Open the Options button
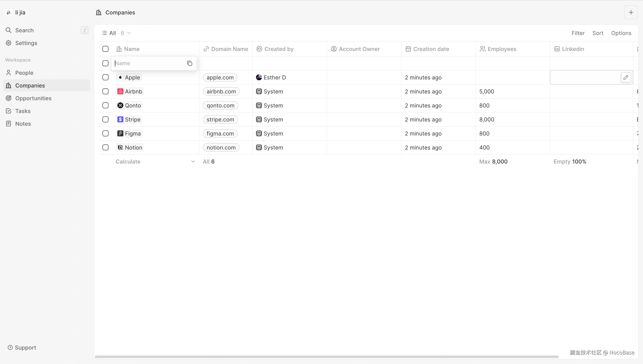Screen dimensions: 643x364 pyautogui.click(x=621, y=33)
